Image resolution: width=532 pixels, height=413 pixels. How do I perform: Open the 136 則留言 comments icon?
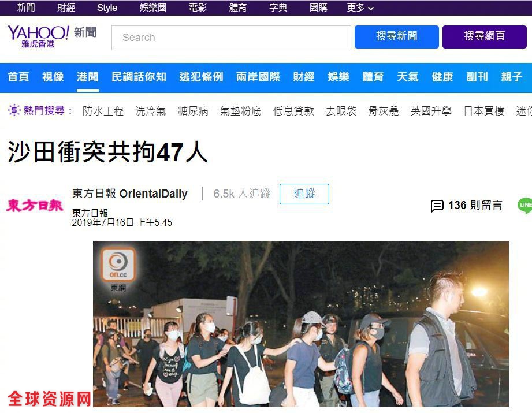tap(437, 206)
